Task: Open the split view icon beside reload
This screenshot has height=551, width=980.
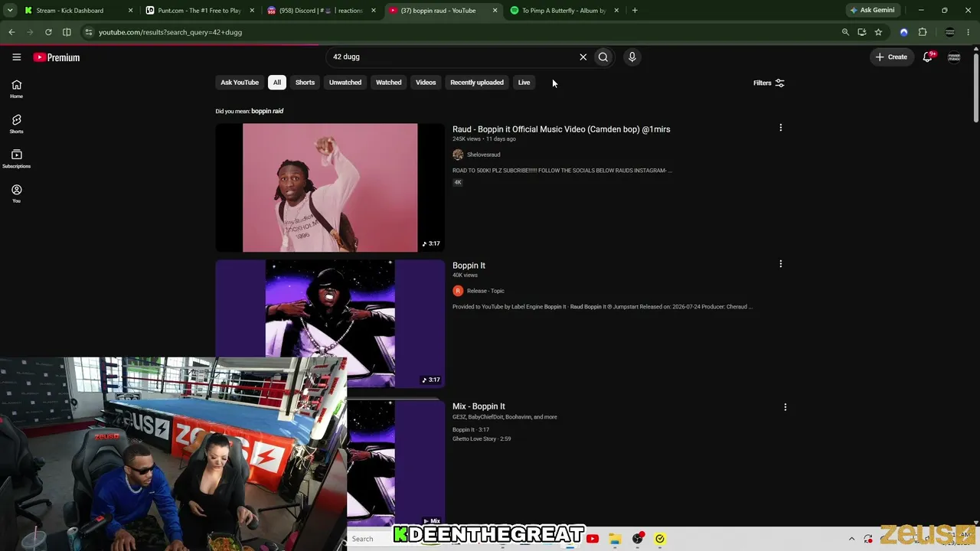Action: click(67, 32)
